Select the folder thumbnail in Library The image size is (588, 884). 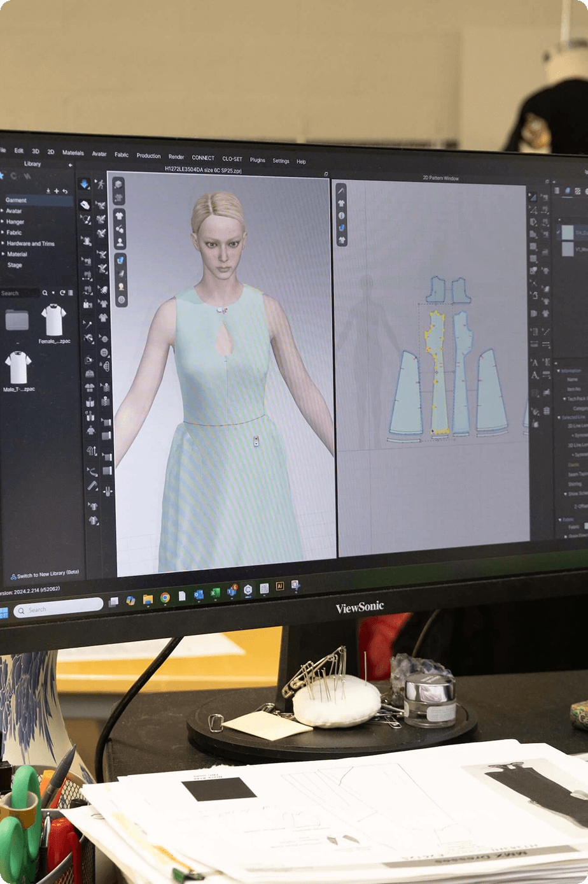click(17, 319)
